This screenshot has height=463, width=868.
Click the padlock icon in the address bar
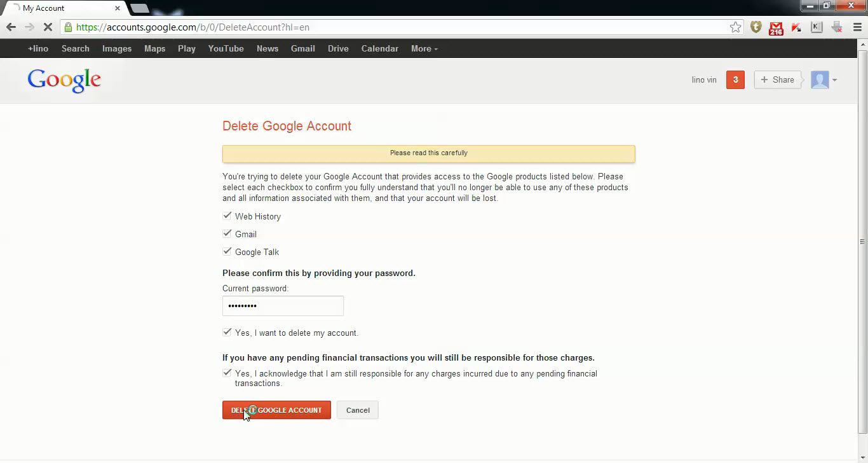pyautogui.click(x=67, y=27)
